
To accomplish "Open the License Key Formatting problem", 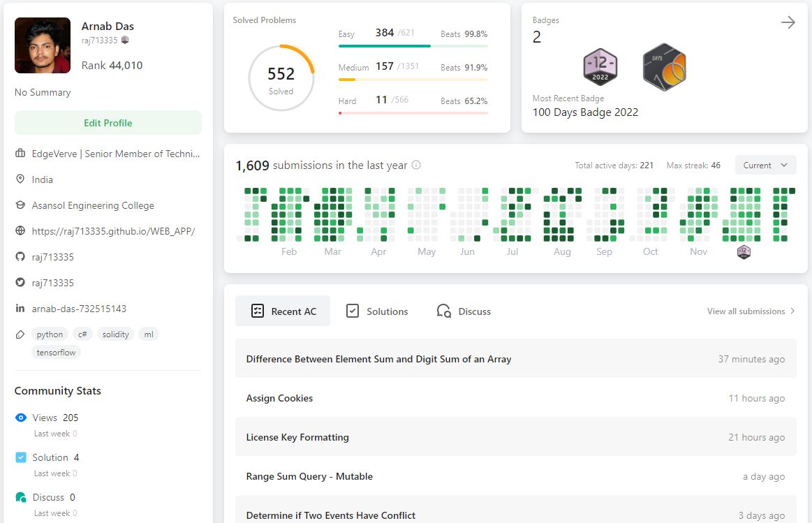I will point(516,437).
